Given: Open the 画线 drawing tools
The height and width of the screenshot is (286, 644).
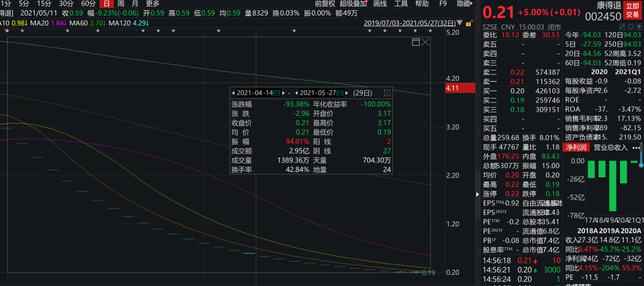Looking at the screenshot, I should coord(380,4).
